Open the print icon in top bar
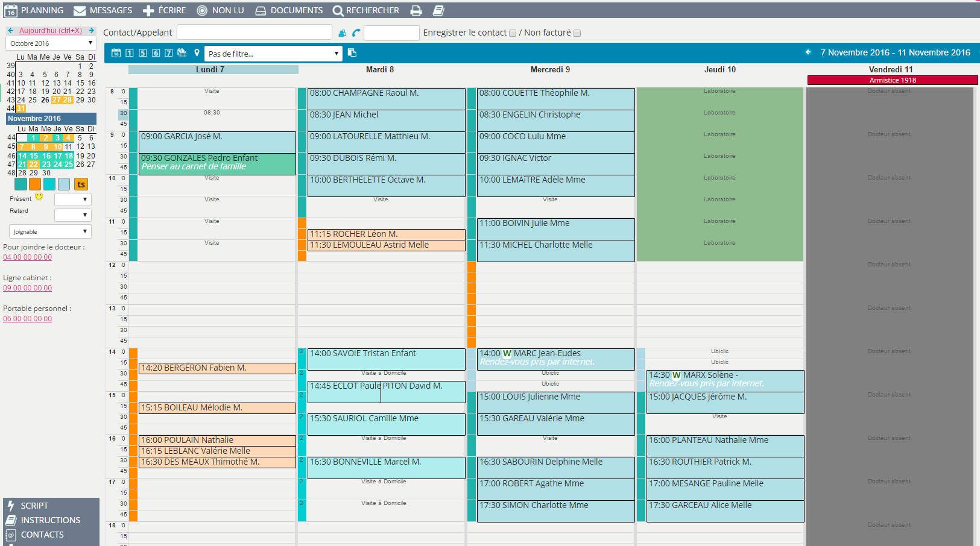980x546 pixels. coord(416,10)
